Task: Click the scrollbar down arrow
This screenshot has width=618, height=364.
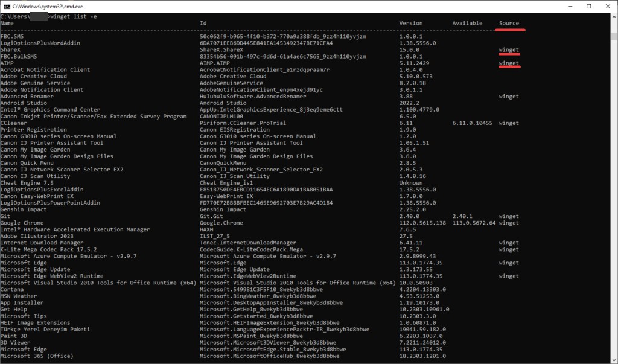Action: [x=613, y=360]
